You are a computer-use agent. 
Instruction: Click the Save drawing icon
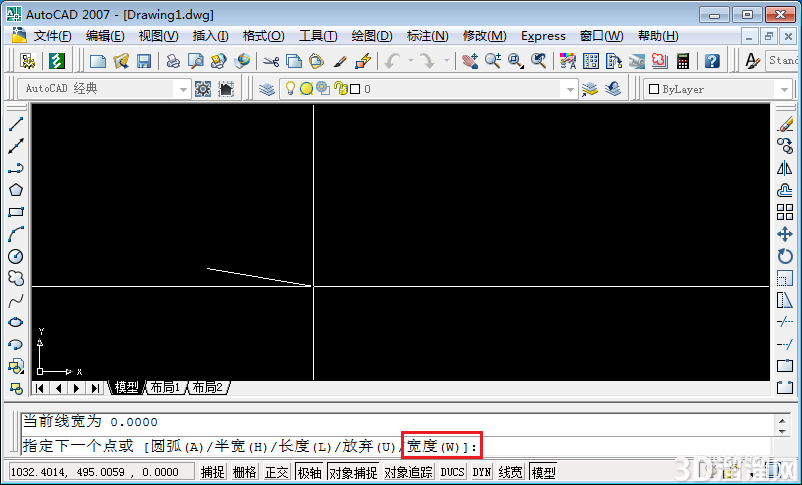coord(144,61)
